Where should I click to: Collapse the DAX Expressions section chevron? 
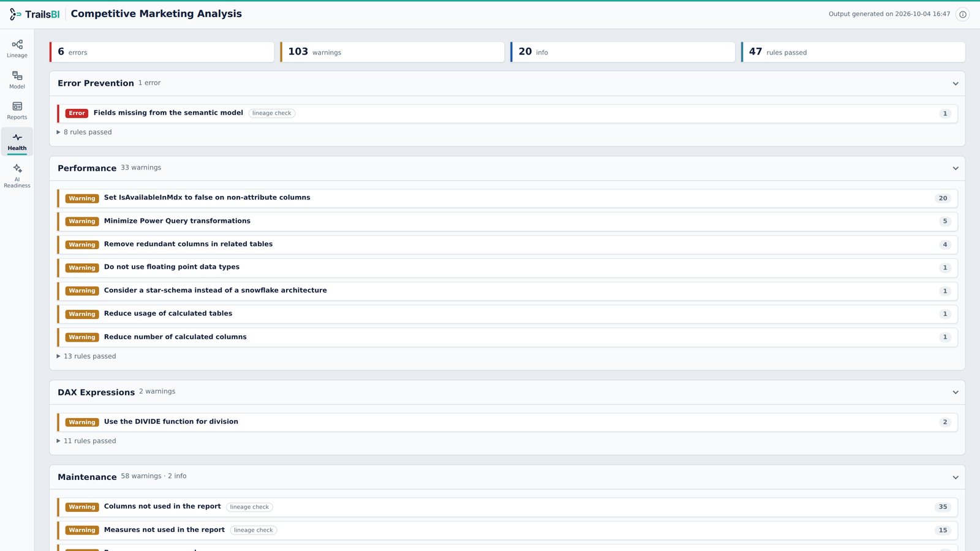click(956, 392)
